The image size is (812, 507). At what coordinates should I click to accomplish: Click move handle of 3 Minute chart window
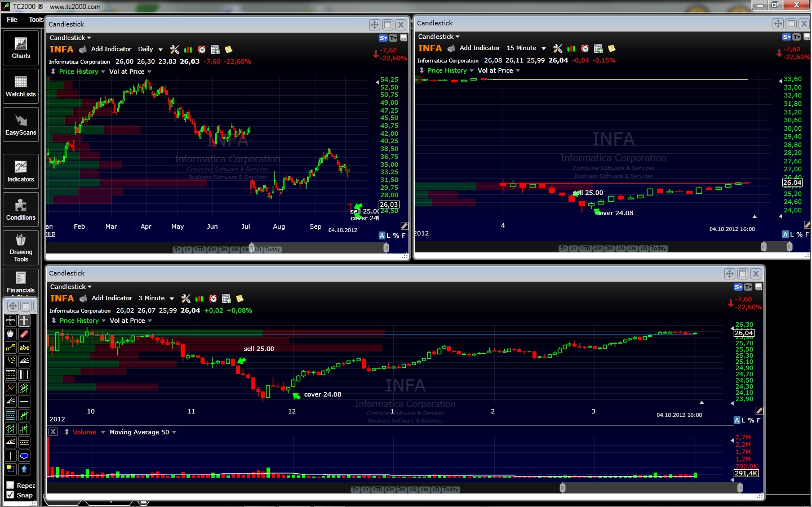click(x=730, y=274)
